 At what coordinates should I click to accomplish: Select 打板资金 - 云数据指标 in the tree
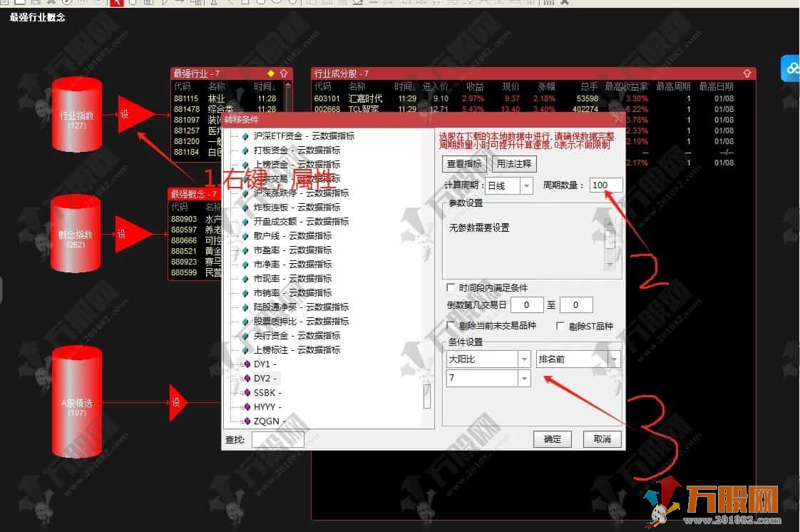pyautogui.click(x=297, y=150)
